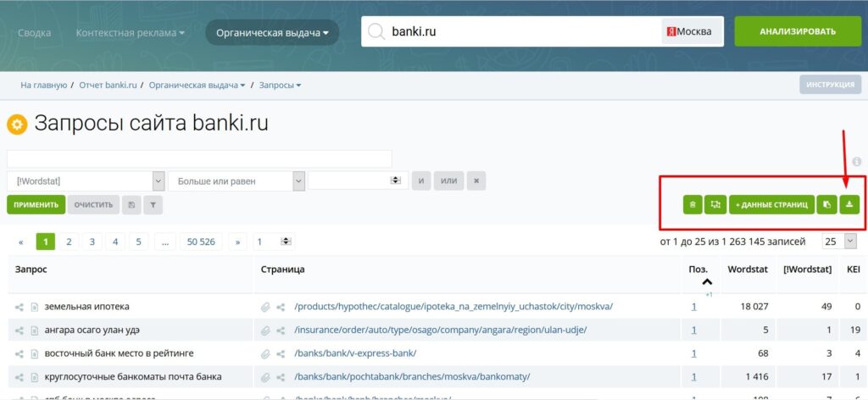Open the 'Больше или равен' condition dropdown
868x400 pixels.
pos(236,181)
